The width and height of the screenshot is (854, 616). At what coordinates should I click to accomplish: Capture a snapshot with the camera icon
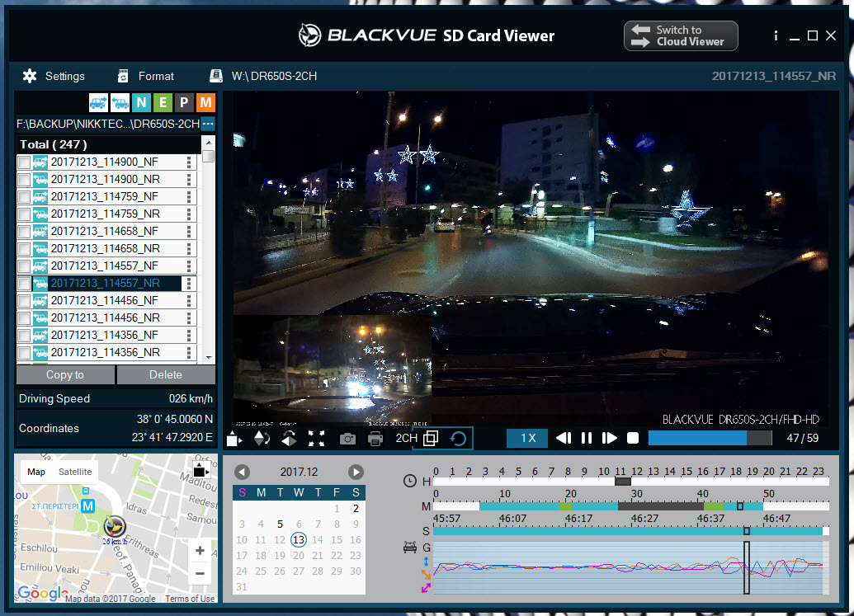(x=347, y=439)
